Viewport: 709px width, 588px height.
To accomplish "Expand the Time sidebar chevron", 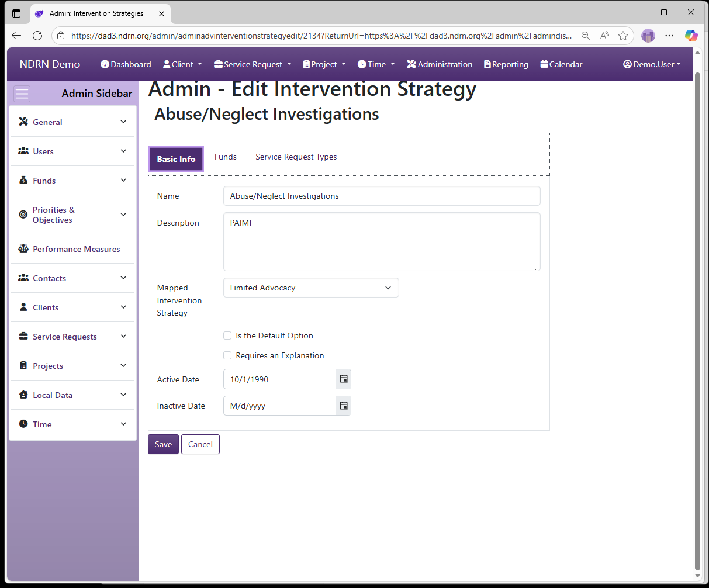I will coord(123,424).
